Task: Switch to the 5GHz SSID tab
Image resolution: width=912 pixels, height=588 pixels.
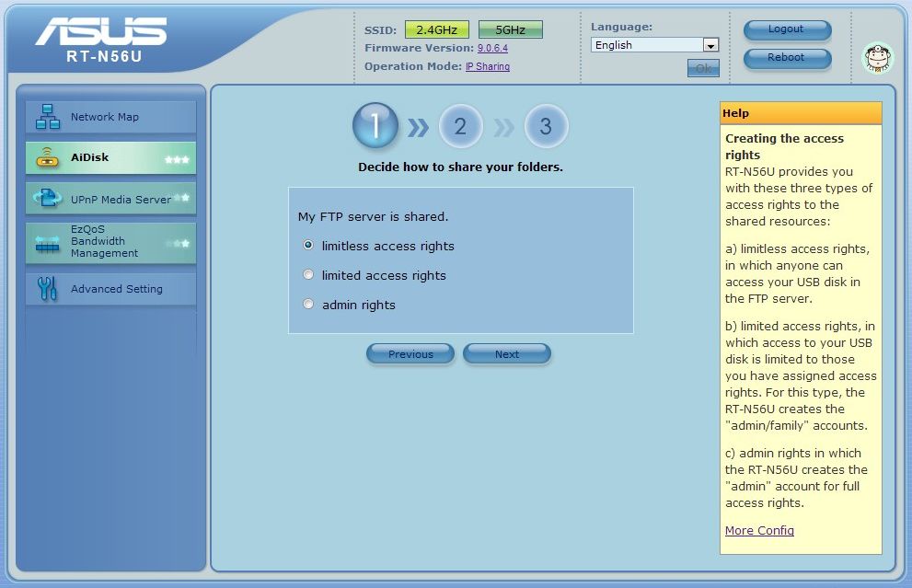Action: tap(510, 29)
